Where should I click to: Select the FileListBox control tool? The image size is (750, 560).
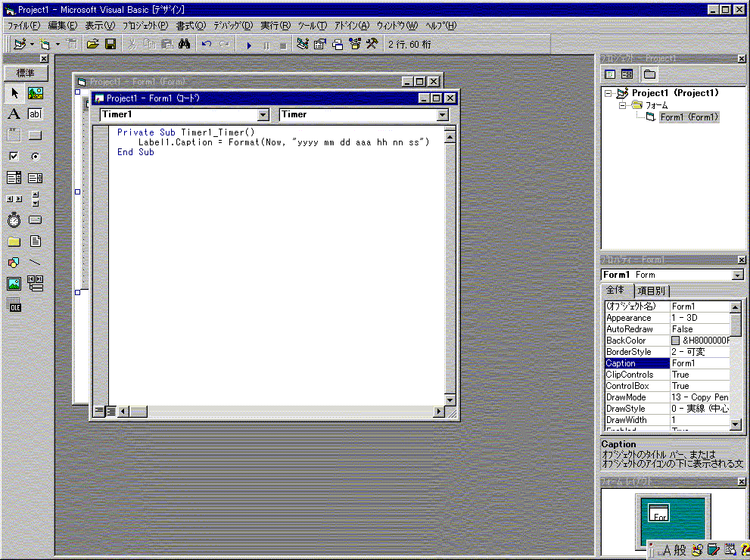(x=36, y=241)
